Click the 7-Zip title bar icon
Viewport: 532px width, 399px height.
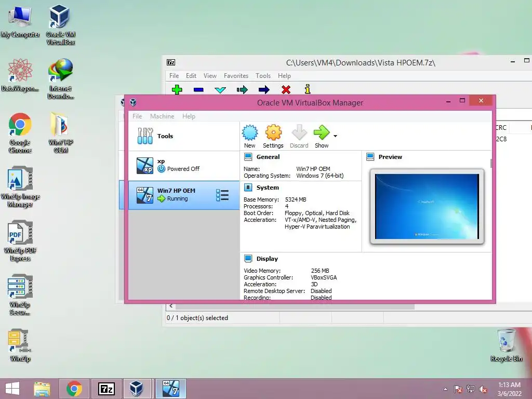coord(171,62)
